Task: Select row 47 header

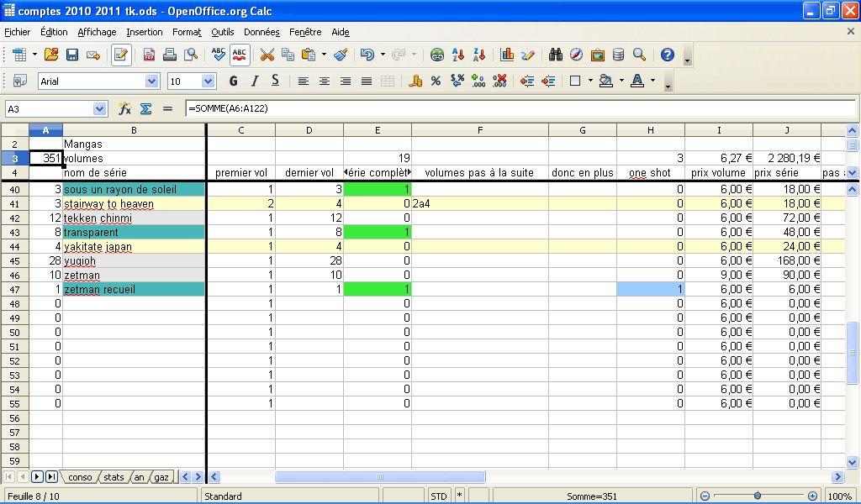Action: pos(15,290)
